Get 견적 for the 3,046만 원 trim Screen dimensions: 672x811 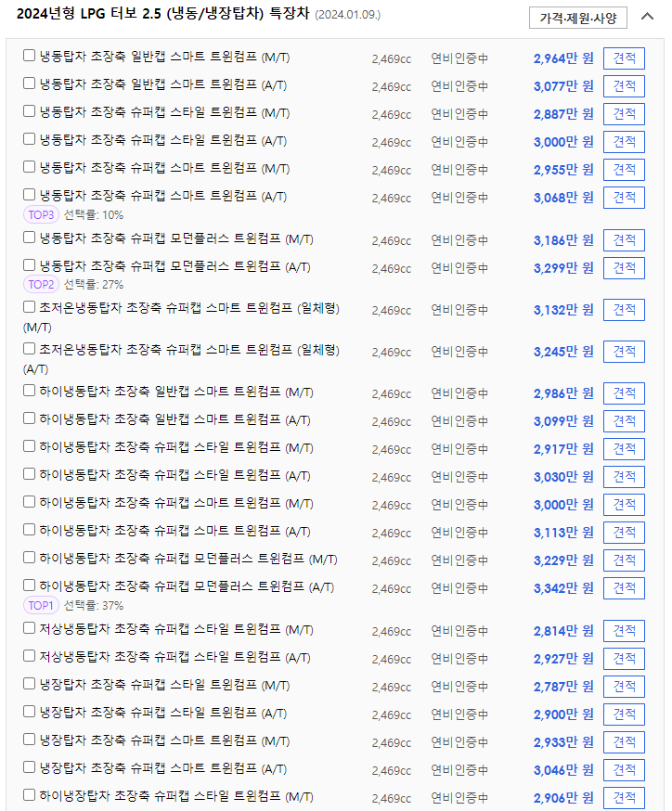[624, 771]
